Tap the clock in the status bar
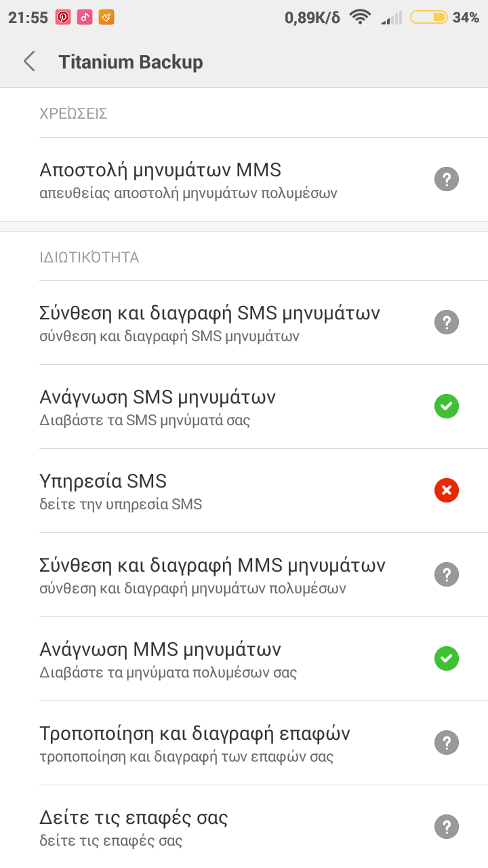The width and height of the screenshot is (488, 868). (28, 18)
